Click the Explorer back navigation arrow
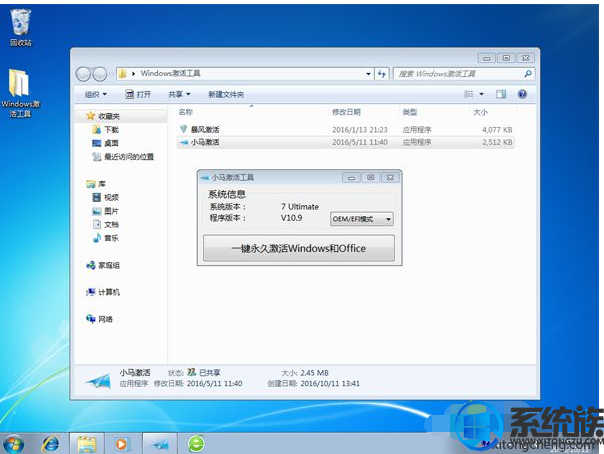Viewport: 604px width, 454px height. [83, 74]
